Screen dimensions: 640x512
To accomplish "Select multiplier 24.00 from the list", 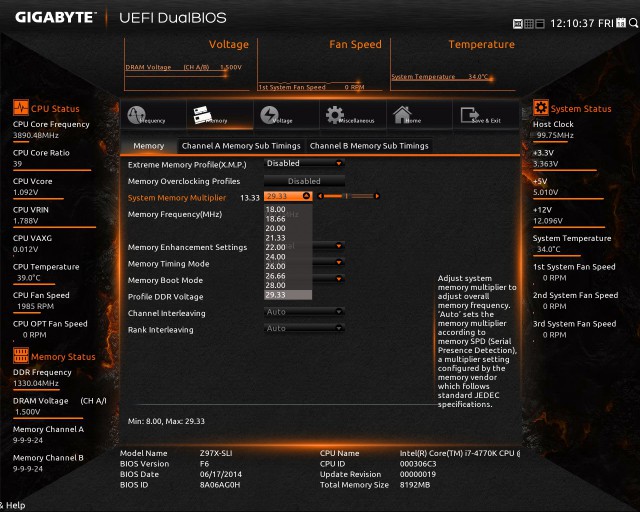I will (288, 257).
